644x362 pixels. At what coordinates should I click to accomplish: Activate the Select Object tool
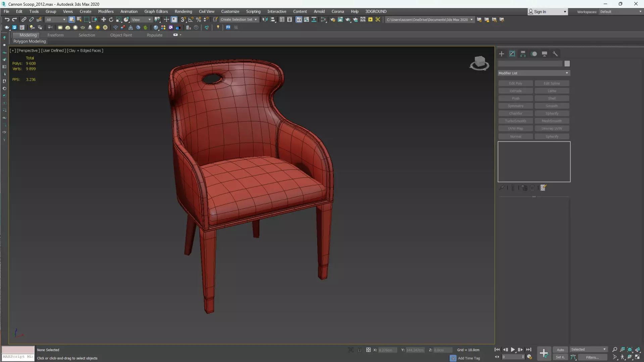tap(71, 19)
